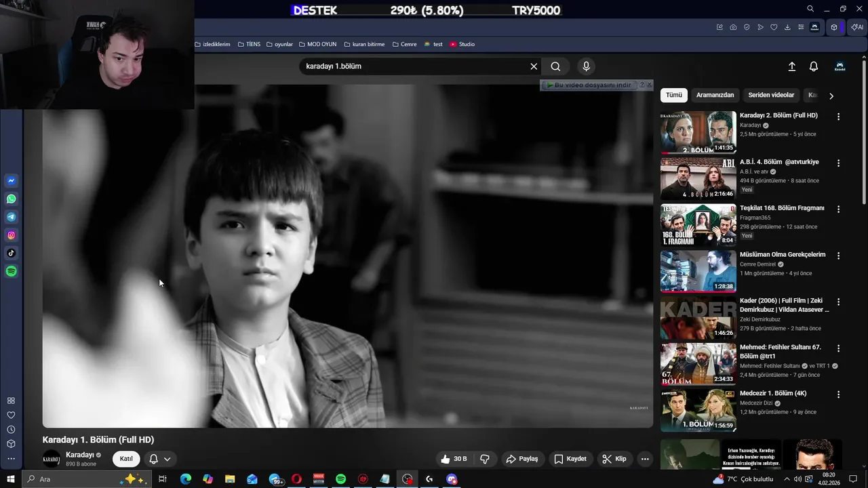This screenshot has width=868, height=488.
Task: Open the Kader (2006) Full Film title
Action: pos(785,305)
